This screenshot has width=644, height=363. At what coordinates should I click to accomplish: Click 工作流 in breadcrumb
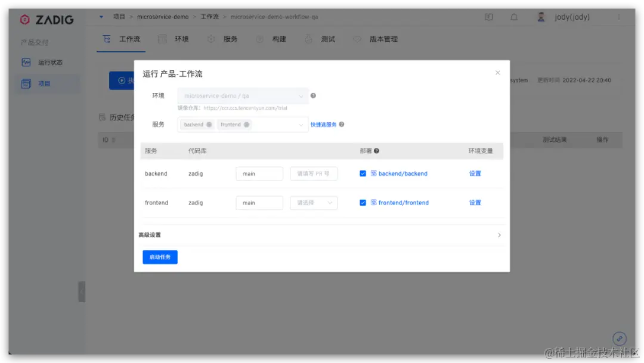point(209,17)
